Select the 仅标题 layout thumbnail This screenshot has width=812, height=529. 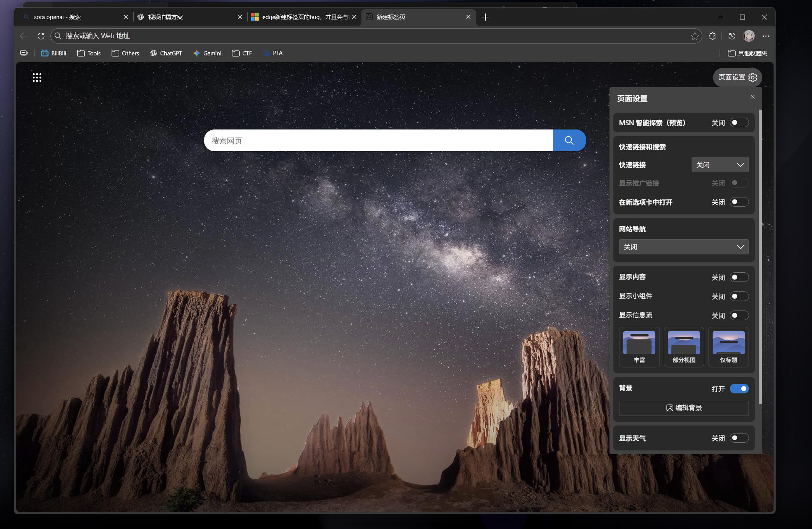728,347
